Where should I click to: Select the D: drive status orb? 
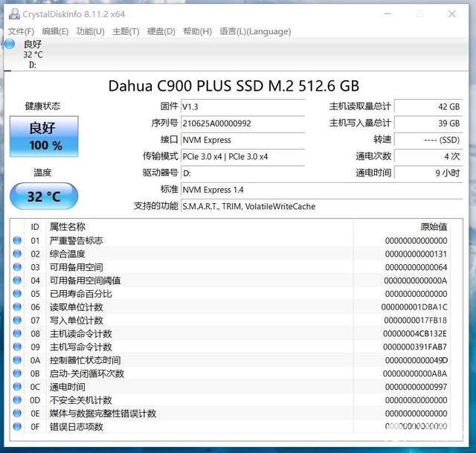(10, 44)
